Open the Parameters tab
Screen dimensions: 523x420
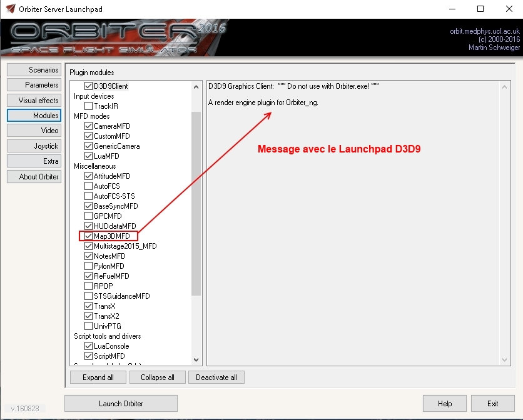tap(34, 85)
